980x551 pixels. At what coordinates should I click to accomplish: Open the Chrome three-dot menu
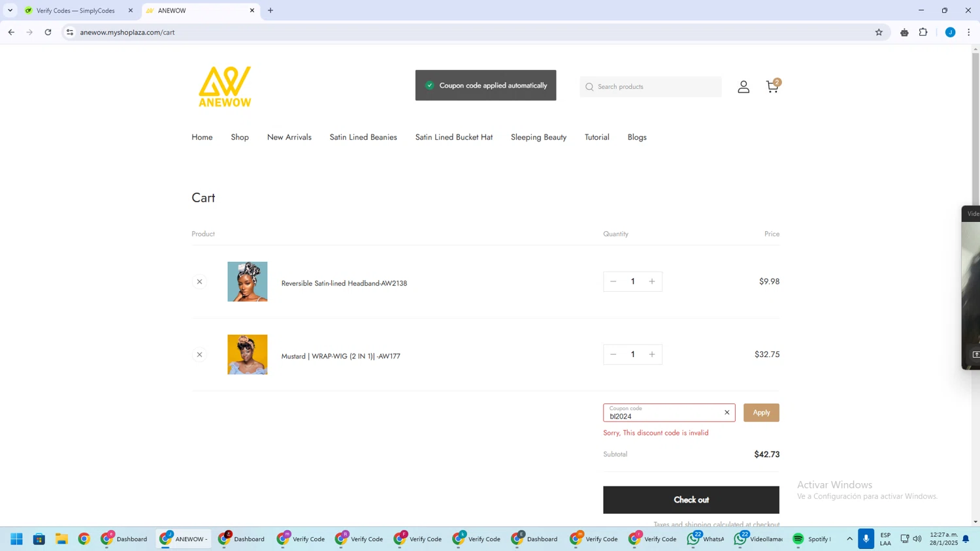(969, 32)
